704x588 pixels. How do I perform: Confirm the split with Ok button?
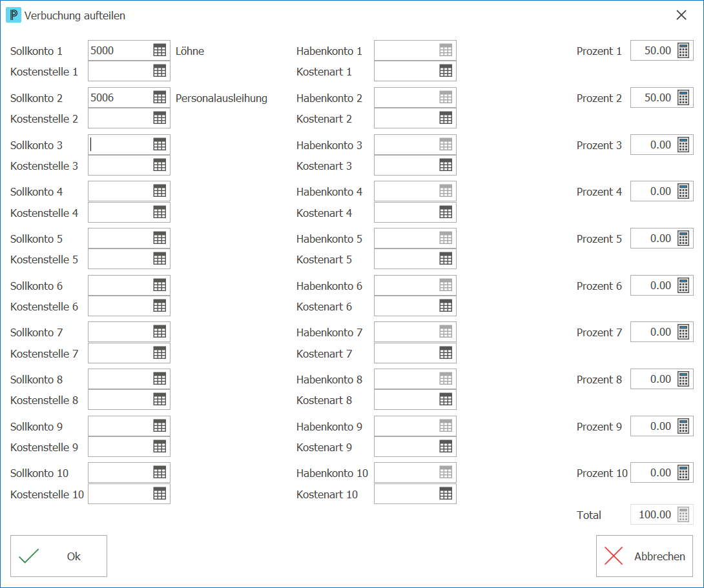pyautogui.click(x=59, y=556)
